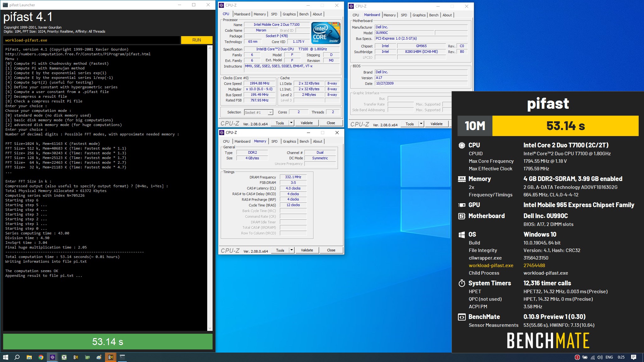The image size is (644, 362).
Task: Expand Tools arrow in CPU-Z Mainboard window
Action: point(421,124)
